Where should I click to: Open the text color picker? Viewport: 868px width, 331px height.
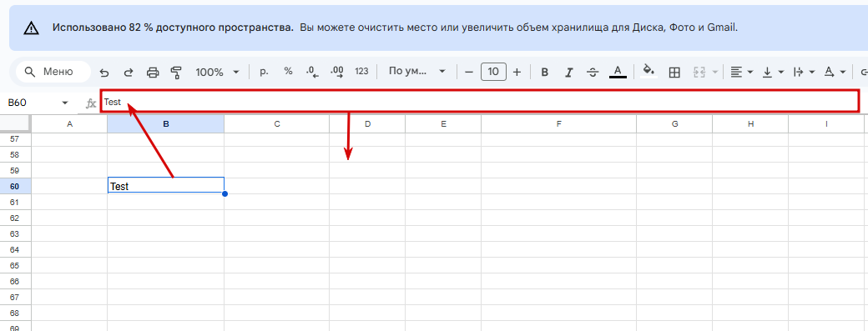point(618,72)
